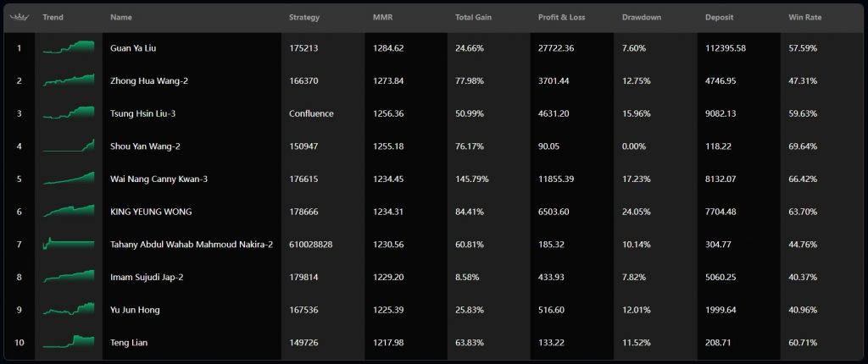This screenshot has height=364, width=868.
Task: Click Tahany Abdul Wahab trend sparkline
Action: point(69,244)
